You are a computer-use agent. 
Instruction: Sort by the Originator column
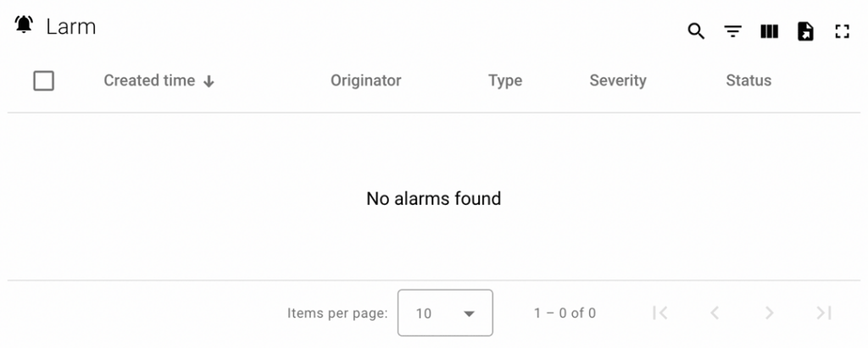point(365,81)
